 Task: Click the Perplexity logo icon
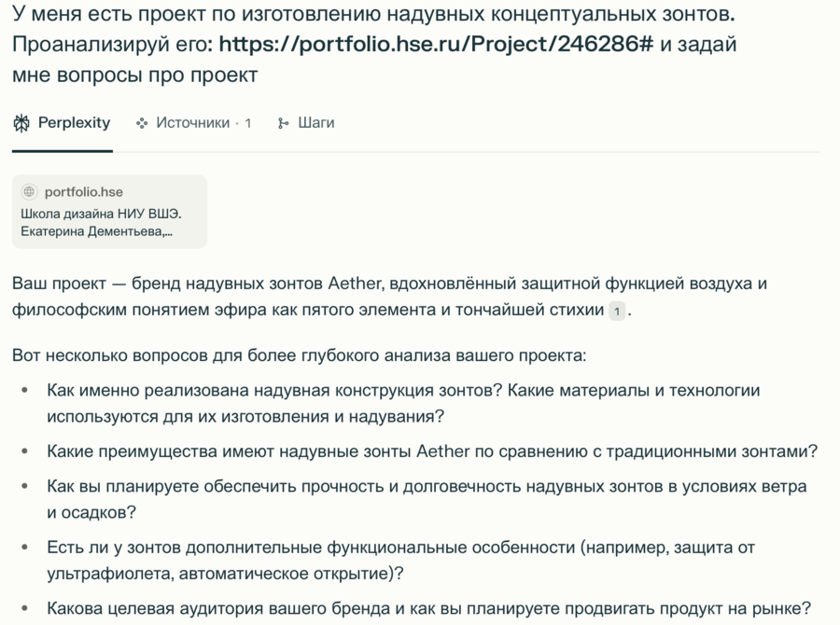point(21,123)
